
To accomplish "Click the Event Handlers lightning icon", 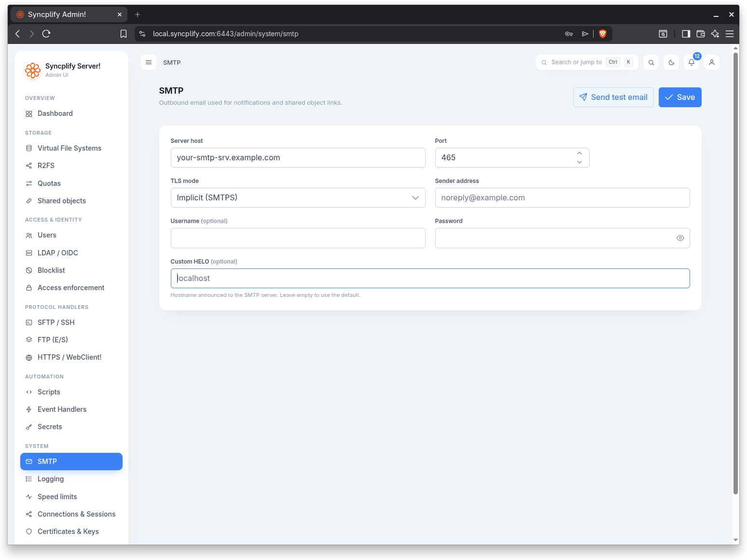I will tap(29, 409).
